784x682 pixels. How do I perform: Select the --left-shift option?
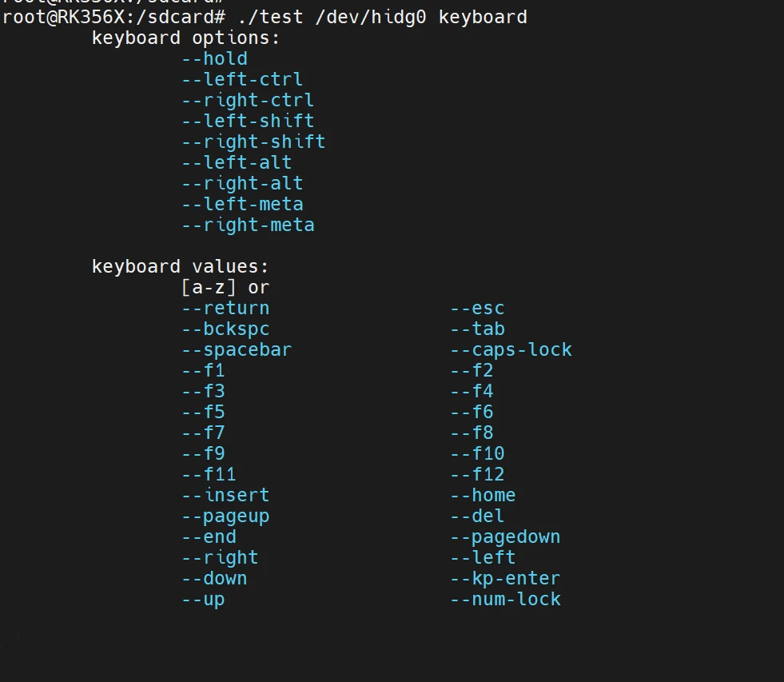[x=248, y=121]
